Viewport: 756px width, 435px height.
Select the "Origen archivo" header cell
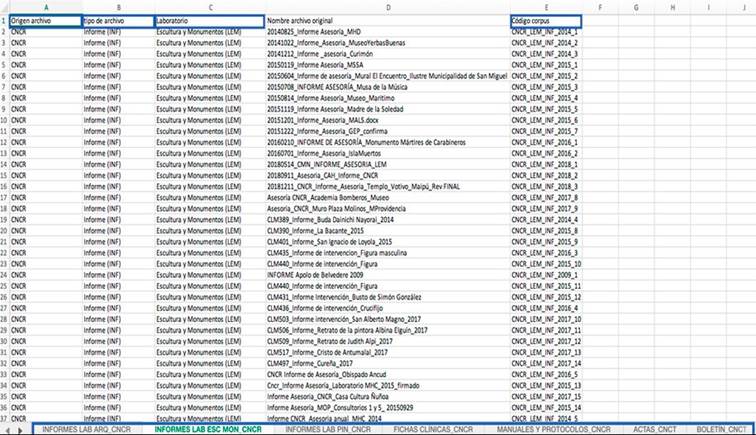45,20
